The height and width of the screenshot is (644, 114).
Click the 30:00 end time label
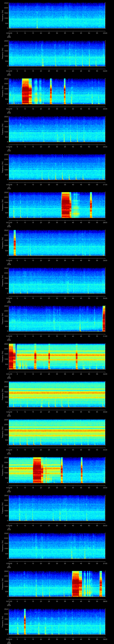coord(105,298)
